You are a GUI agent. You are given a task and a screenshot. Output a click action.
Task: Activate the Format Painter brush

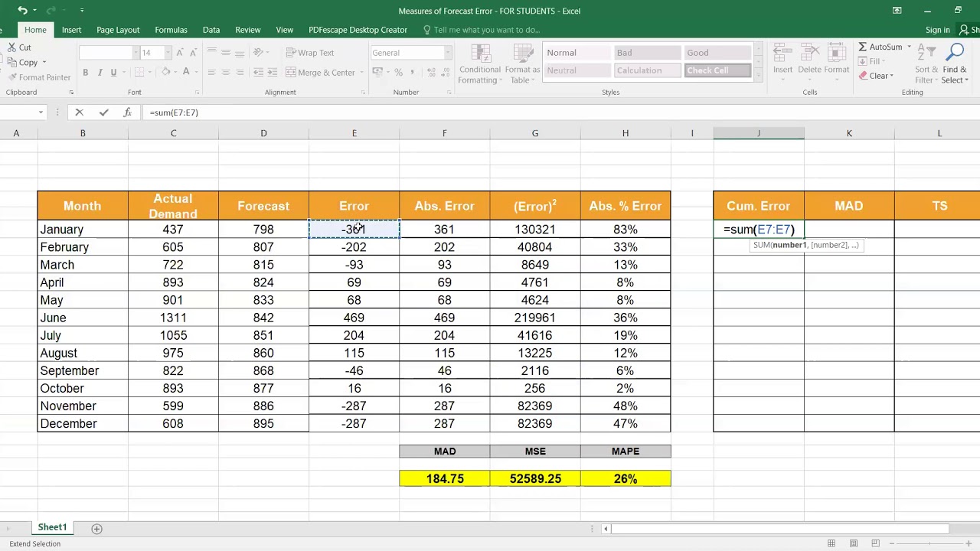coord(12,77)
